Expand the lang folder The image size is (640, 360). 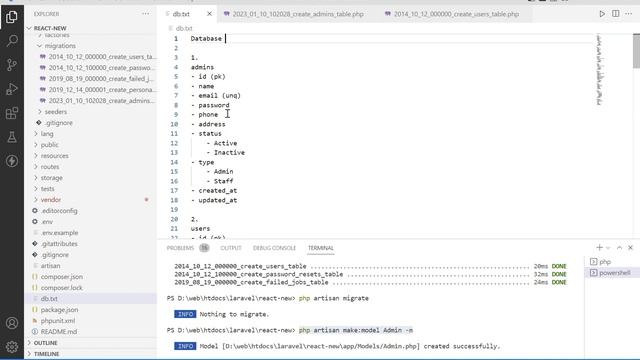47,133
